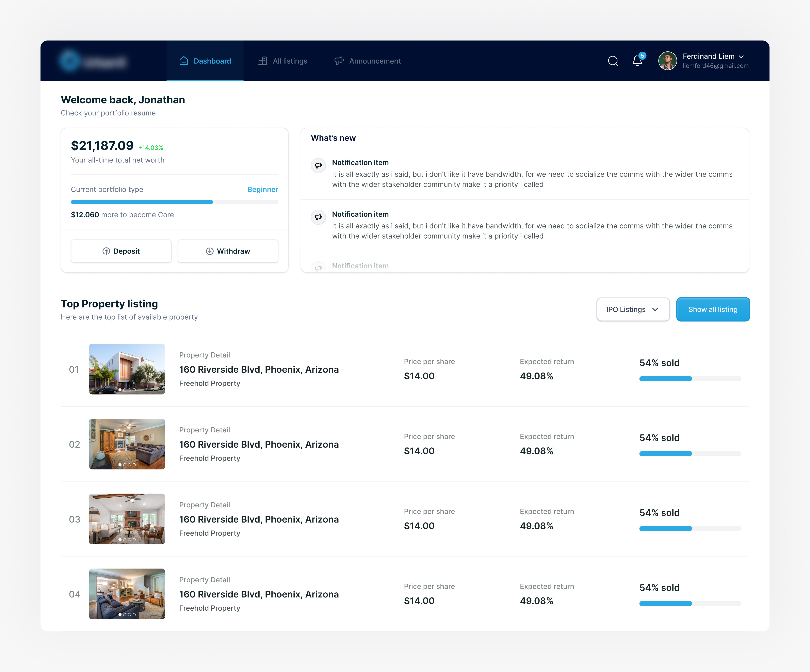Collapse the third Notification item entry

tap(360, 266)
